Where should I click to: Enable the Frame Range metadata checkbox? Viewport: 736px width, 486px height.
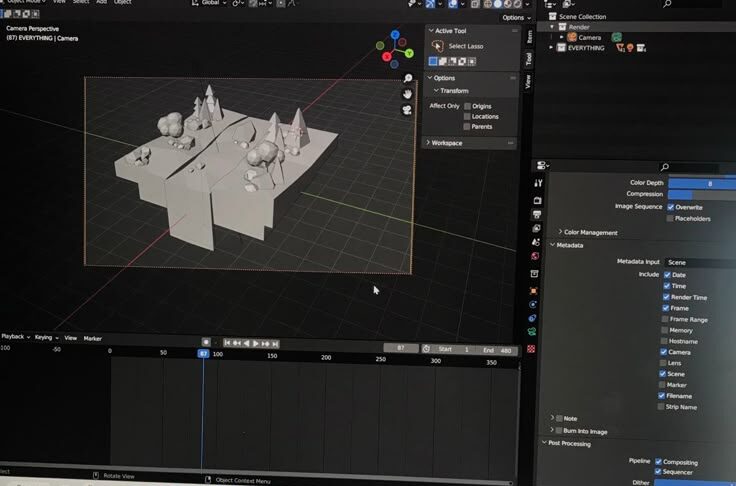tap(661, 319)
